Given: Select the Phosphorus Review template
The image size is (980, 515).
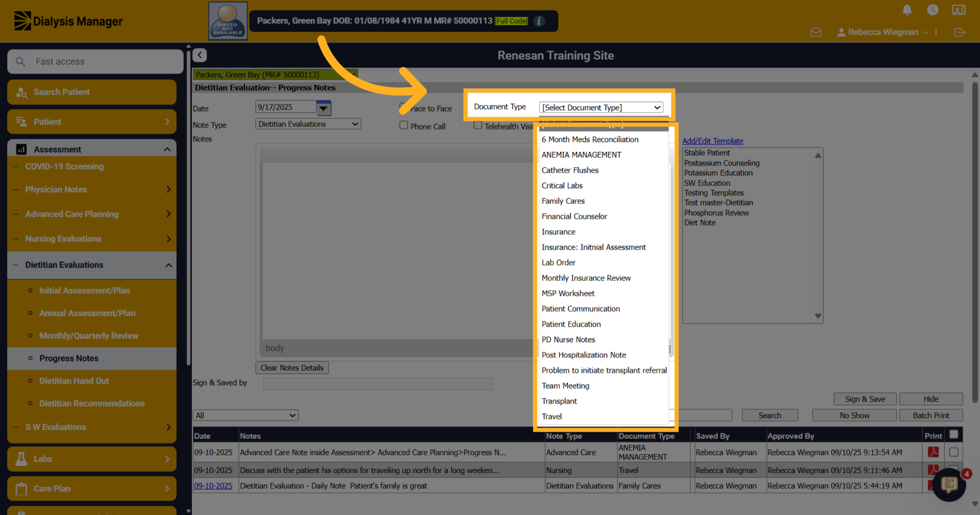Looking at the screenshot, I should point(716,213).
